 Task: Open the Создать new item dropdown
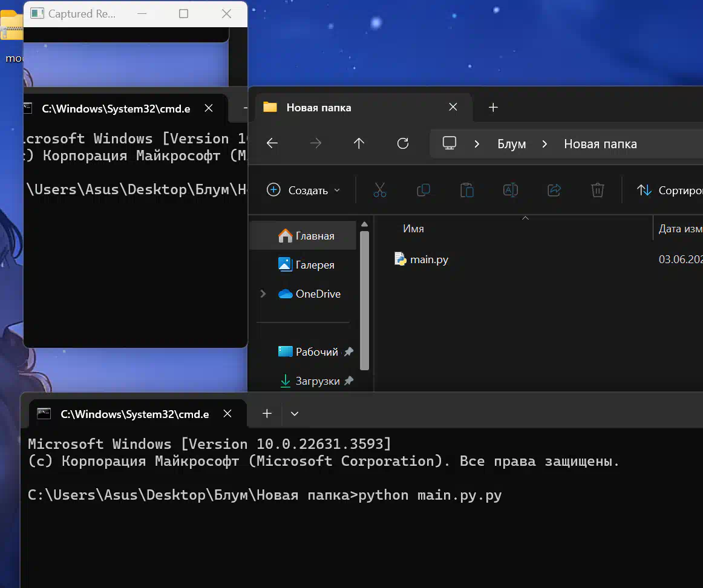[304, 190]
